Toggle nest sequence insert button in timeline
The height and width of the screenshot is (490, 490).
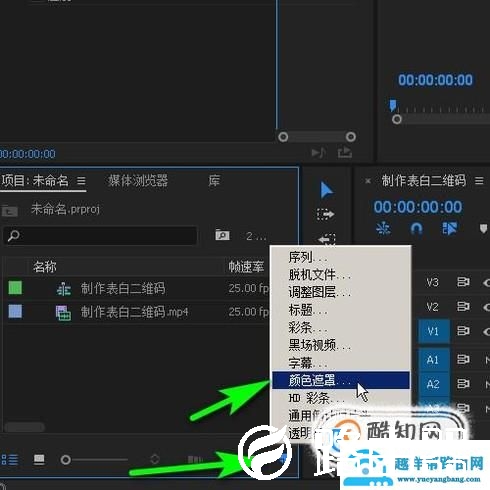coord(383,229)
